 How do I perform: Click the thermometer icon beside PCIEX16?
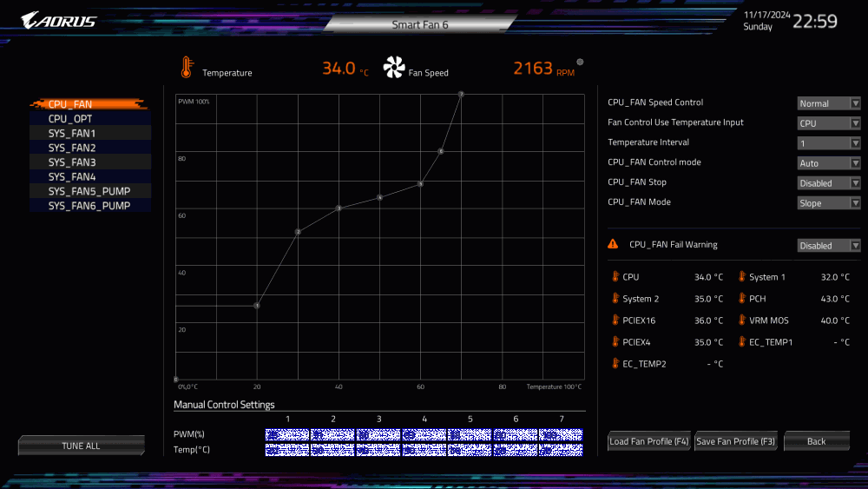point(615,320)
